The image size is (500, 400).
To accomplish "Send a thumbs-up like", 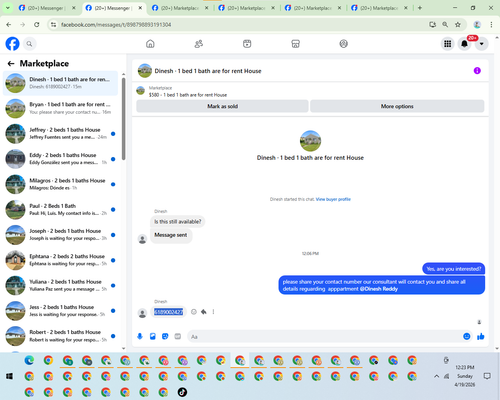I will click(x=481, y=336).
